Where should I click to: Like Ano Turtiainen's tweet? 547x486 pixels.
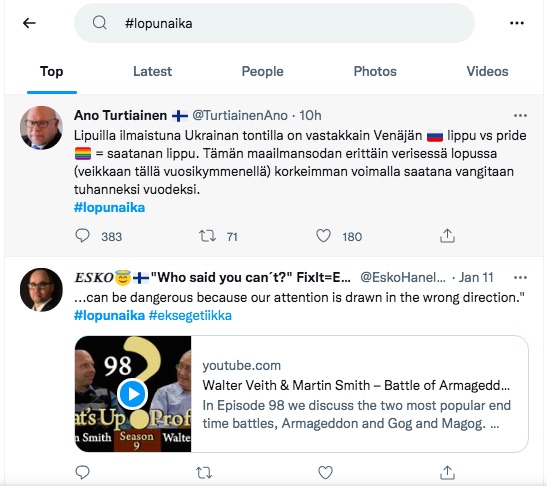tap(323, 236)
